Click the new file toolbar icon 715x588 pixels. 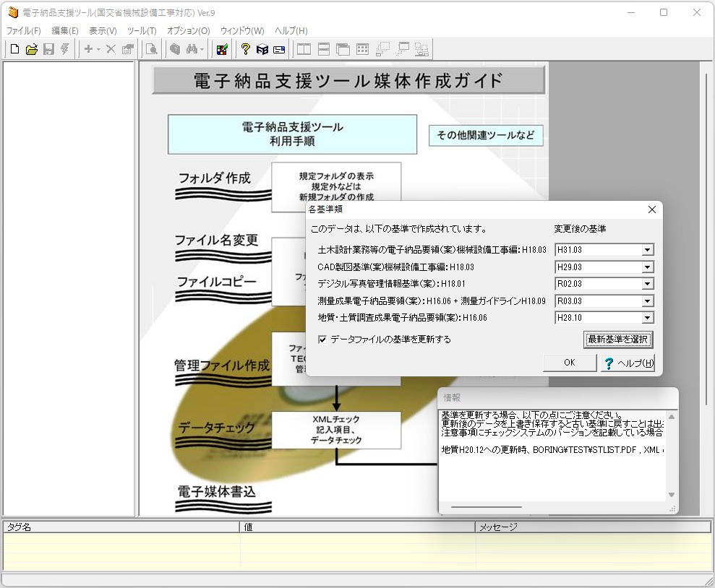[14, 49]
